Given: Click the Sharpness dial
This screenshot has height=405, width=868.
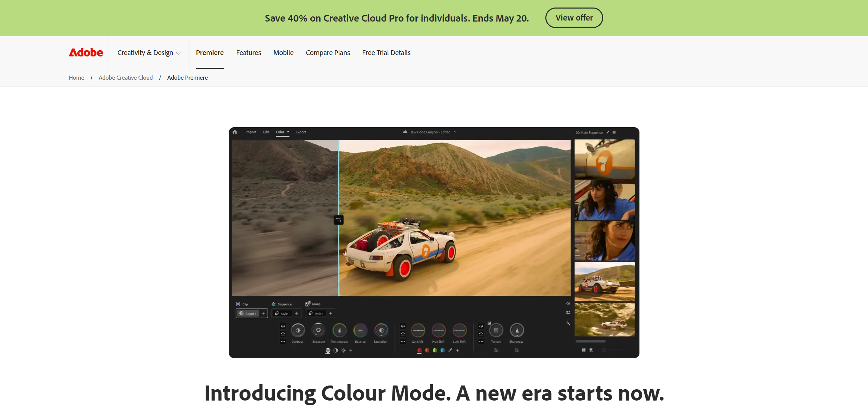Looking at the screenshot, I should (517, 330).
